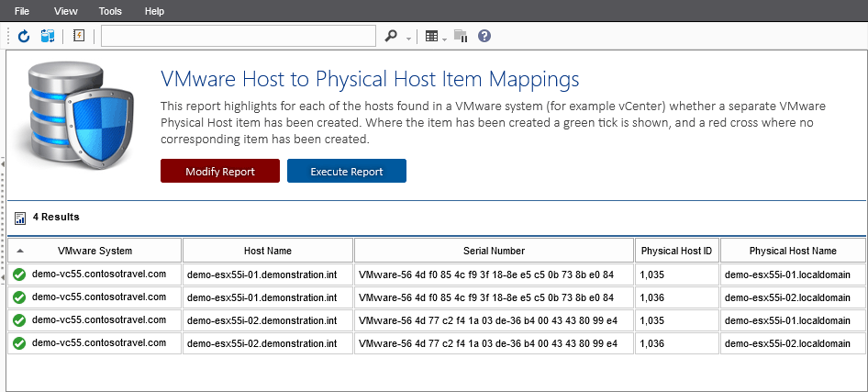This screenshot has height=392, width=868.
Task: Click the VMware Host to Physical Host title
Action: coord(370,79)
